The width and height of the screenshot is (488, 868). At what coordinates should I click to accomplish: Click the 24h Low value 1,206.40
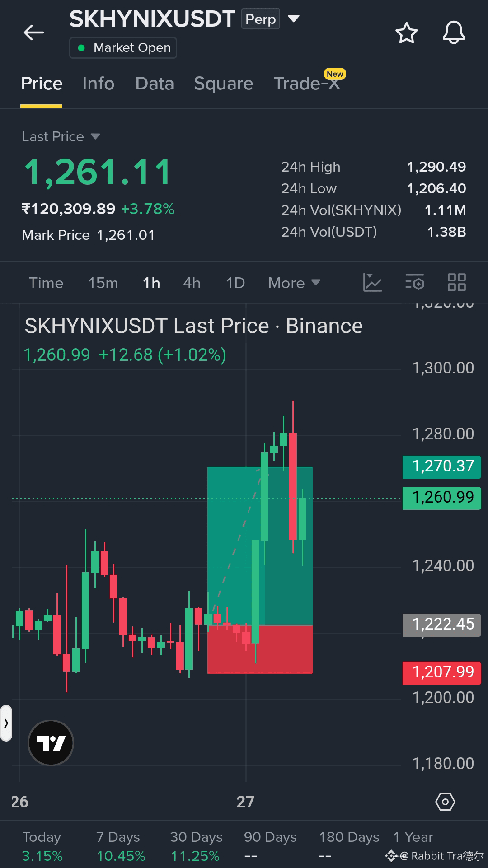(x=436, y=189)
